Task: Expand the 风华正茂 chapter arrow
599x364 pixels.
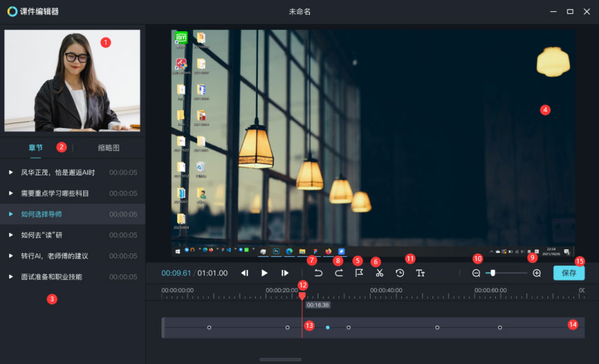Action: point(11,172)
